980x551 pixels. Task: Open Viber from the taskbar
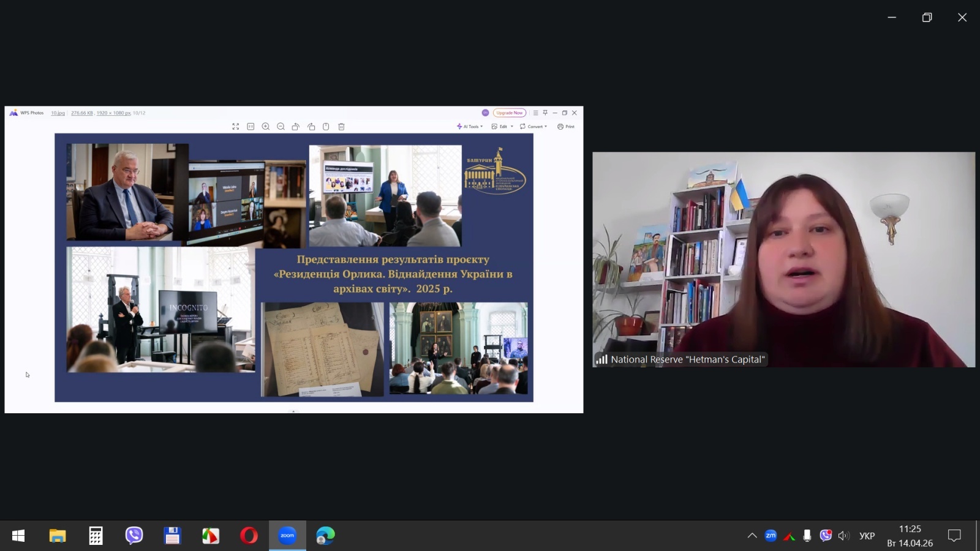(134, 536)
